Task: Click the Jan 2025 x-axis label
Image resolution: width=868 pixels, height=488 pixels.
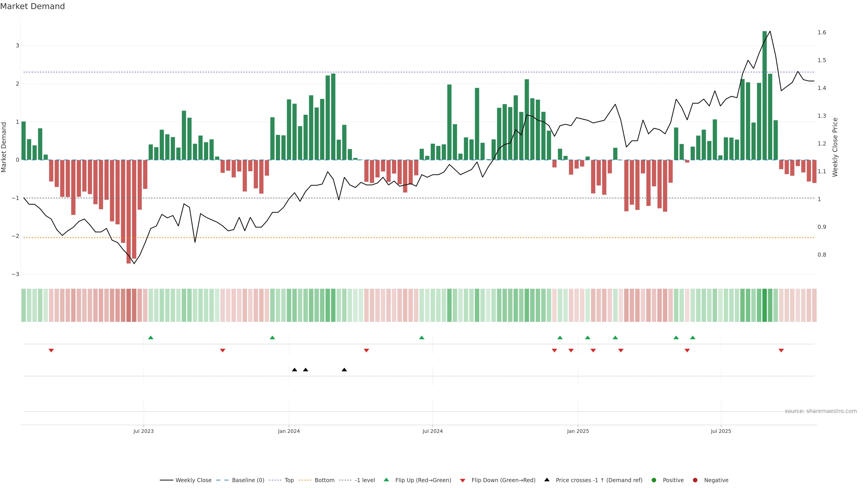Action: (x=578, y=431)
